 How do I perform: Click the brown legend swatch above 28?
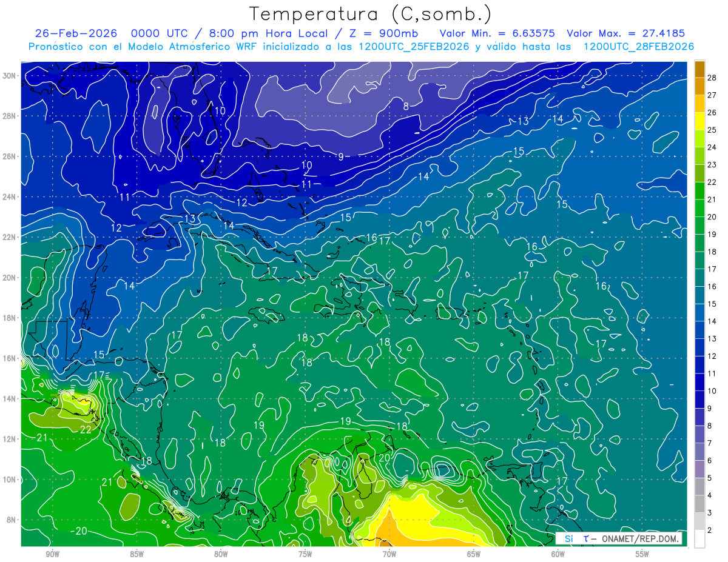699,69
